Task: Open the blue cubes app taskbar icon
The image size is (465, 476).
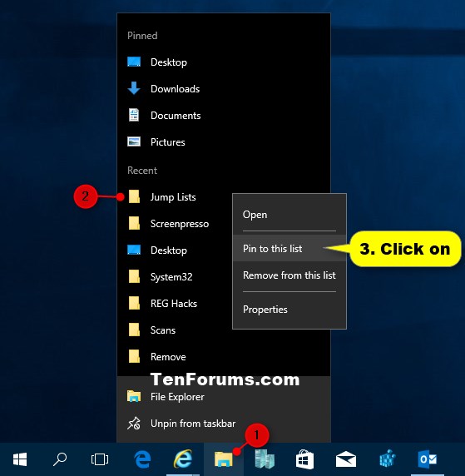Action: (388, 459)
